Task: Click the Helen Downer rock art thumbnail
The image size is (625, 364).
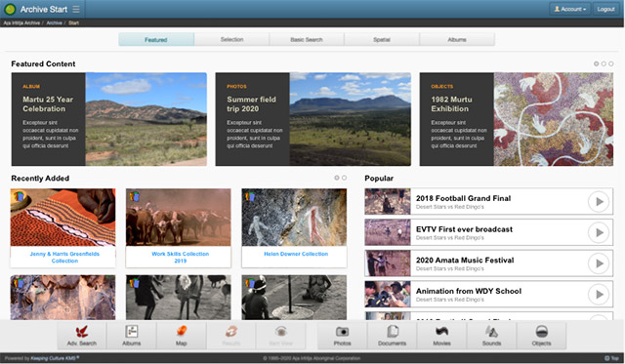Action: click(294, 218)
